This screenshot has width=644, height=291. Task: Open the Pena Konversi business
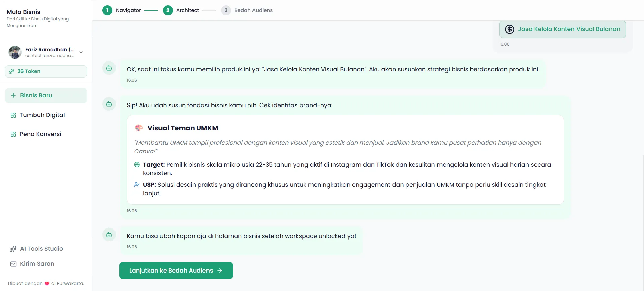coord(46,134)
